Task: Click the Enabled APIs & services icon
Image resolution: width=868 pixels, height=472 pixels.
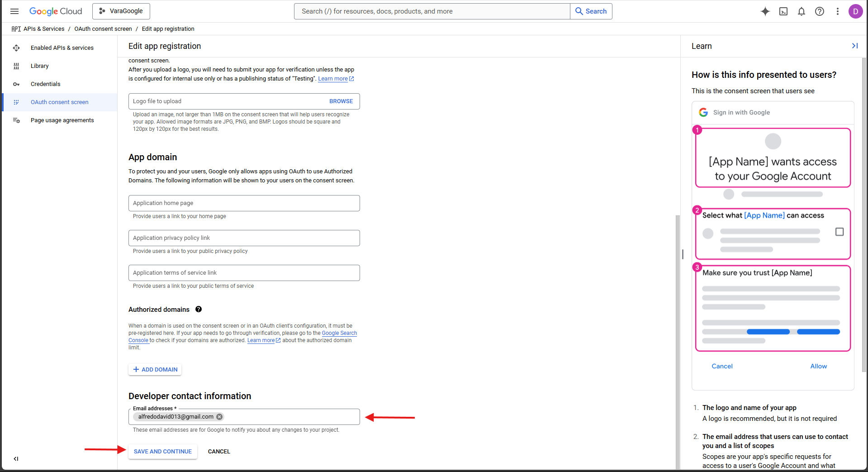Action: pos(16,48)
